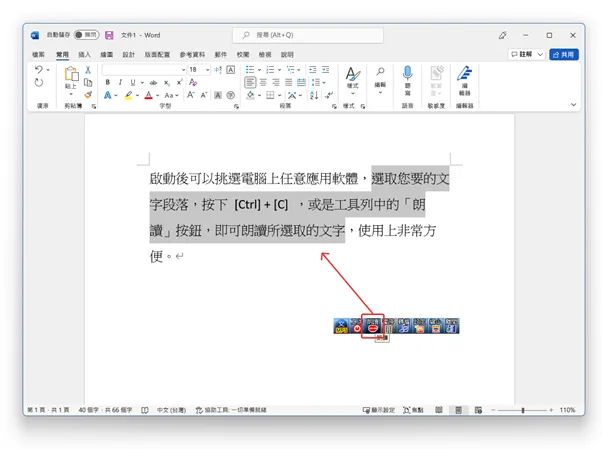
Task: Open the font size 18 dropdown
Action: point(208,70)
